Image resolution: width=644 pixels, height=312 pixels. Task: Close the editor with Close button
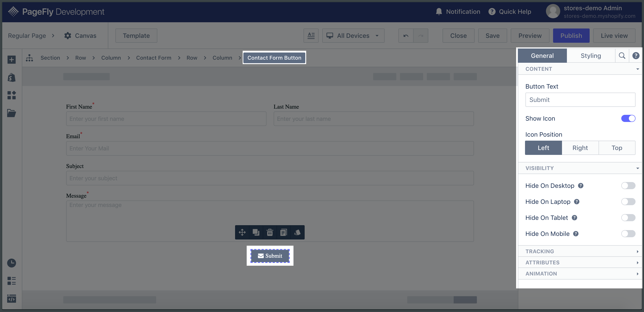(x=458, y=36)
